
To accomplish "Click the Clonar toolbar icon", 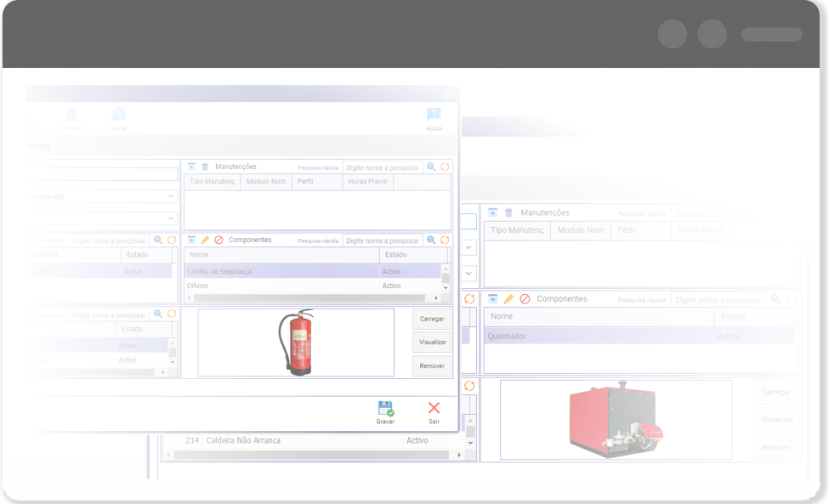I will [118, 116].
